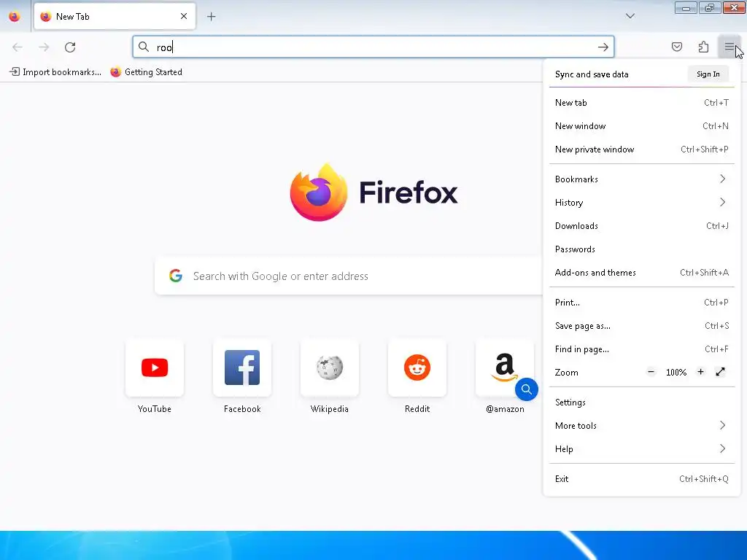This screenshot has height=560, width=747.
Task: Reload the current page
Action: 70,47
